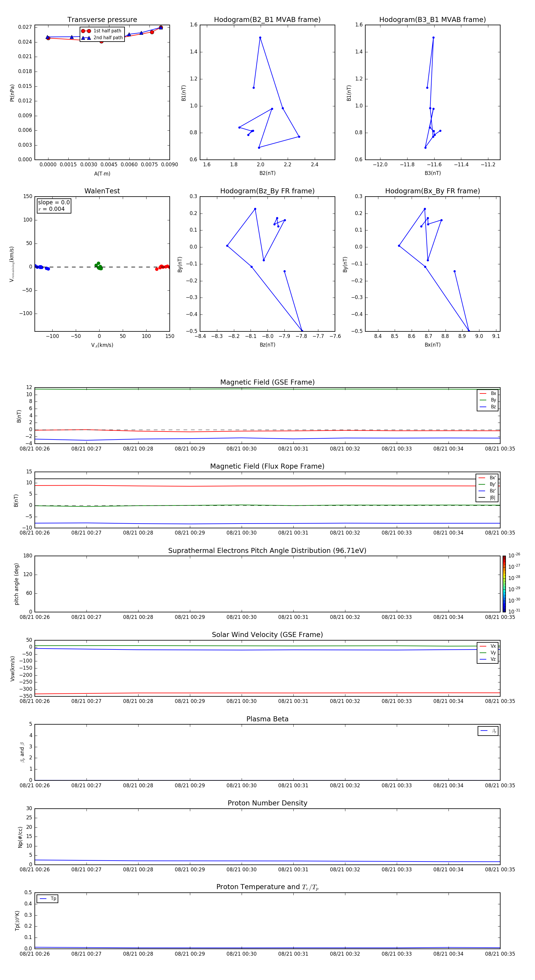Click the 'WalenTest' plot title
This screenshot has width=535, height=980.
[102, 191]
